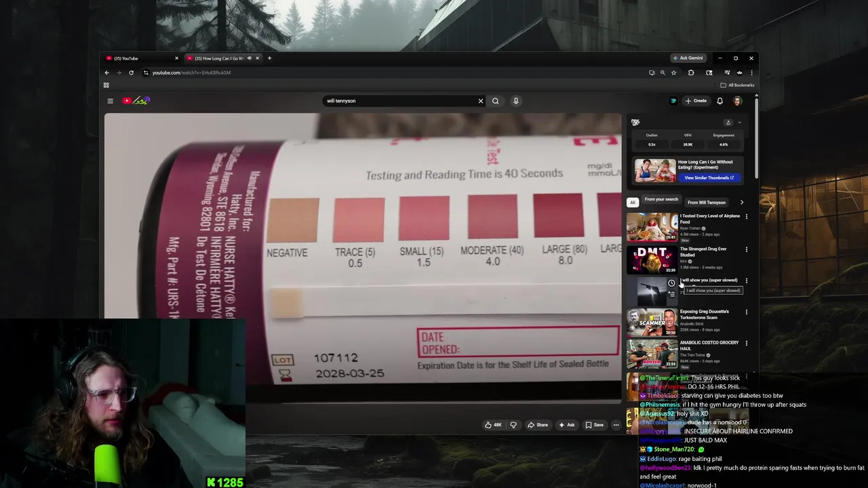
Task: Open options for 'ANABOLIC COSTCO GROCERY HAUL'
Action: [x=747, y=344]
